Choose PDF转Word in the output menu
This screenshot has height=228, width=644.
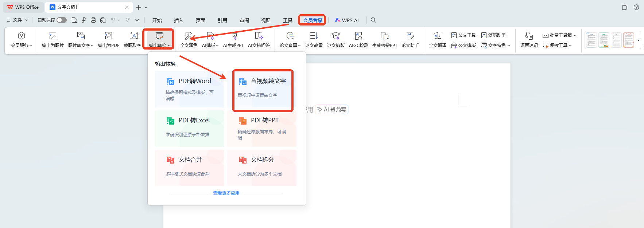(x=190, y=89)
